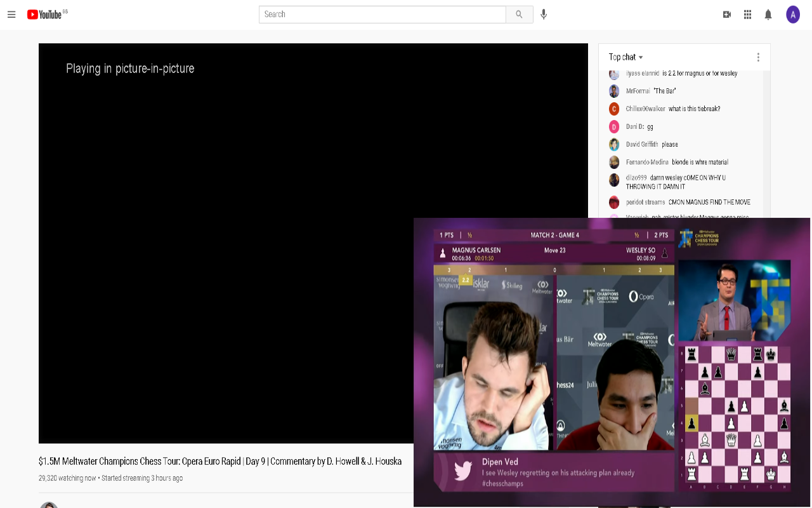The image size is (812, 508).
Task: Click the David Griffith chat avatar
Action: pyautogui.click(x=614, y=144)
